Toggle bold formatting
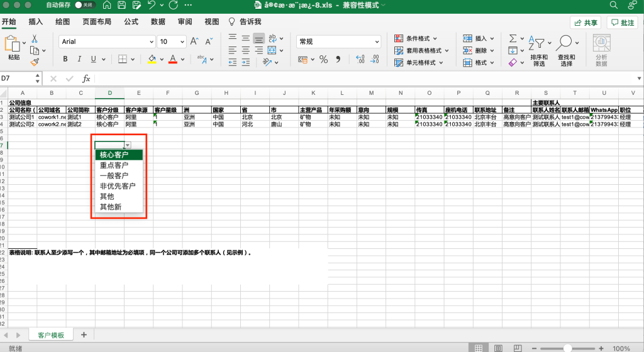This screenshot has height=352, width=644. click(x=65, y=59)
